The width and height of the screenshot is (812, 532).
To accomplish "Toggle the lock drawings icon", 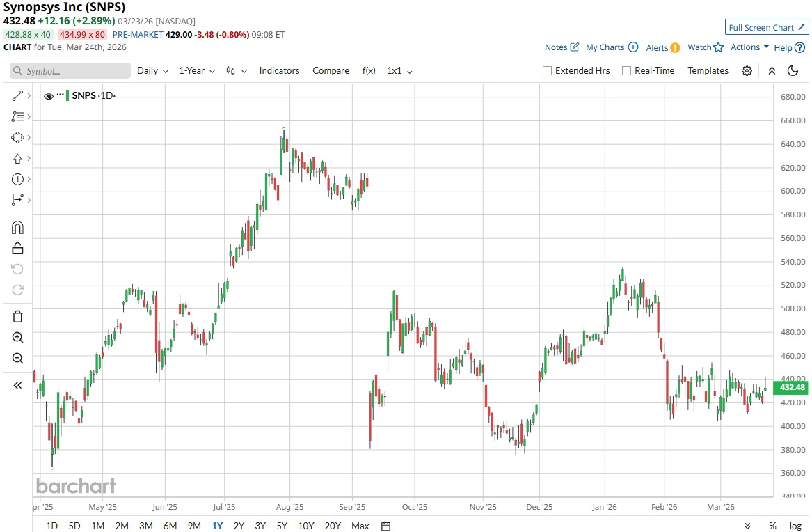I will [17, 249].
